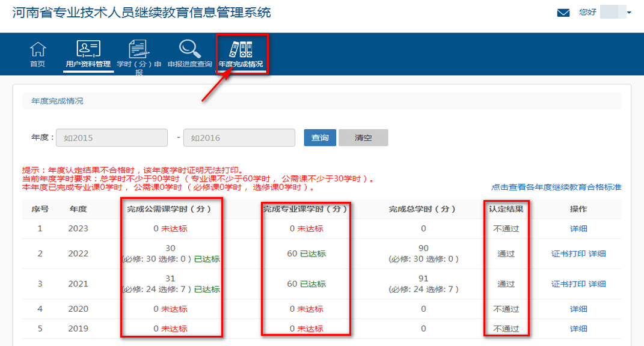Open 申报进度查询 magnifier icon
644x346 pixels.
(190, 49)
